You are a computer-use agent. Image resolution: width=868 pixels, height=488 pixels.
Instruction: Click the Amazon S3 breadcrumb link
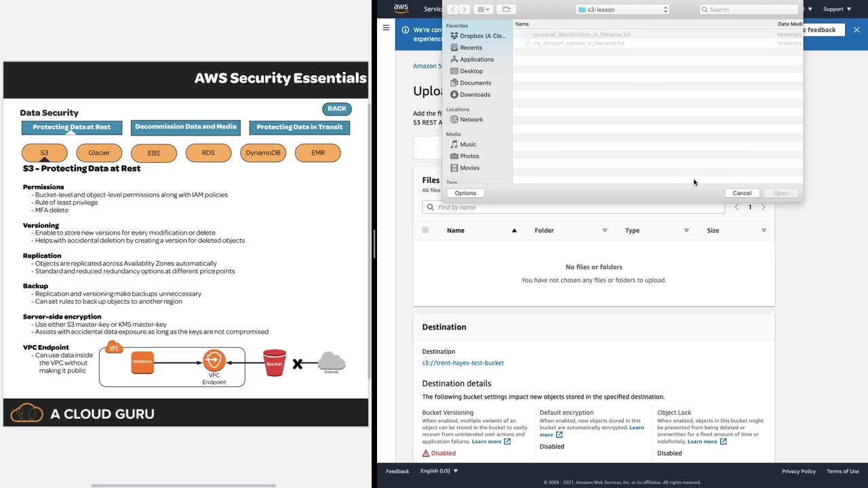click(428, 66)
